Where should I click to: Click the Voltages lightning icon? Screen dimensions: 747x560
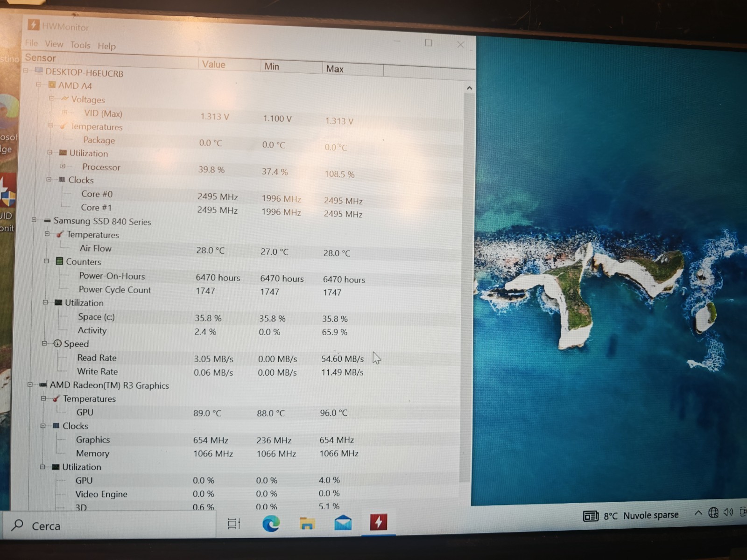pyautogui.click(x=65, y=98)
